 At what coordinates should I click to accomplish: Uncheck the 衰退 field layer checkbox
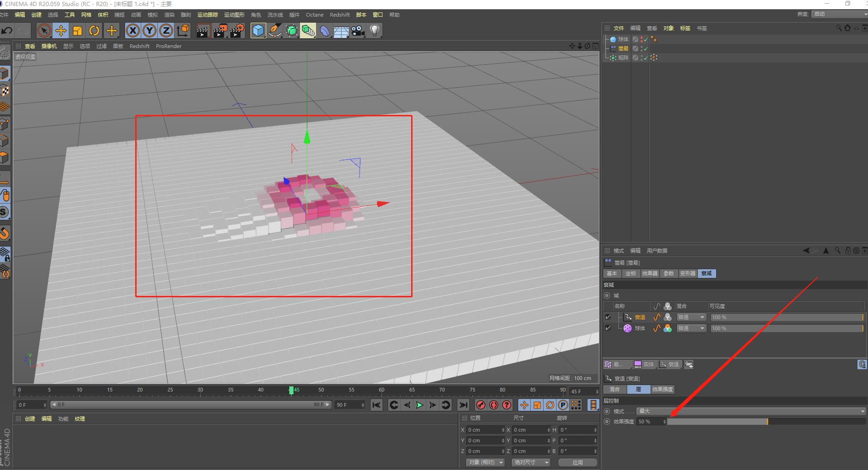click(x=608, y=317)
